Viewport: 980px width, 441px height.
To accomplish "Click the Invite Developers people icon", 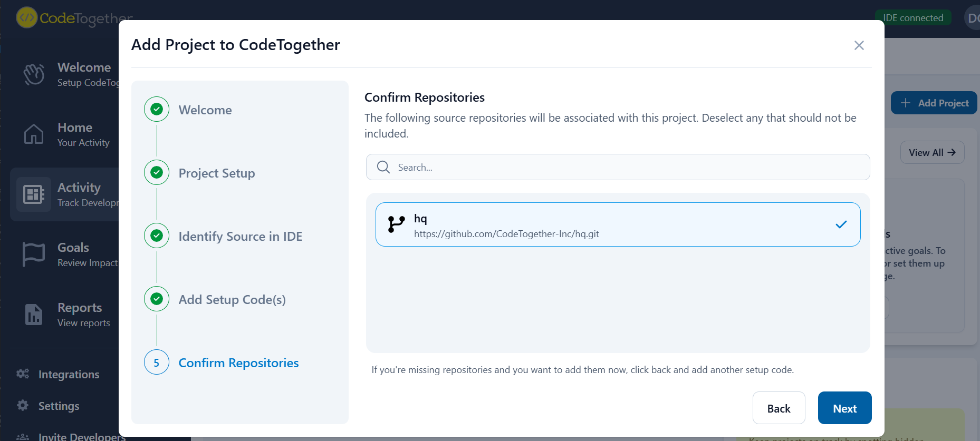I will click(23, 437).
